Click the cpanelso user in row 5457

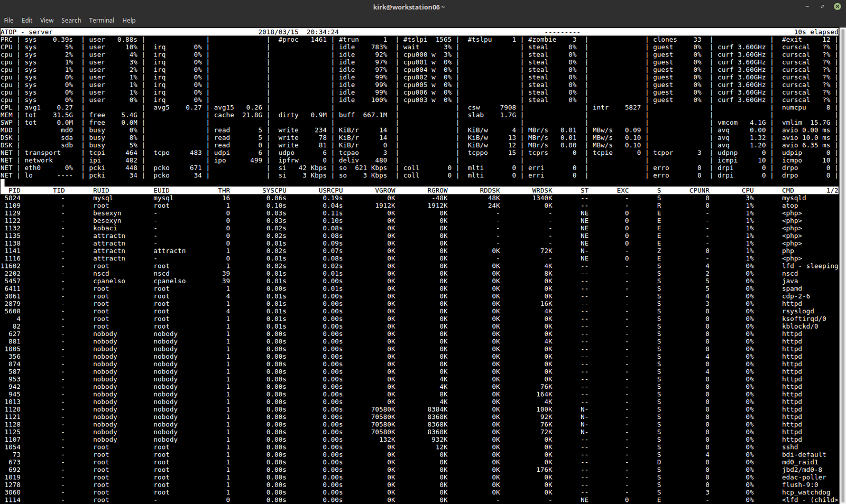[109, 281]
